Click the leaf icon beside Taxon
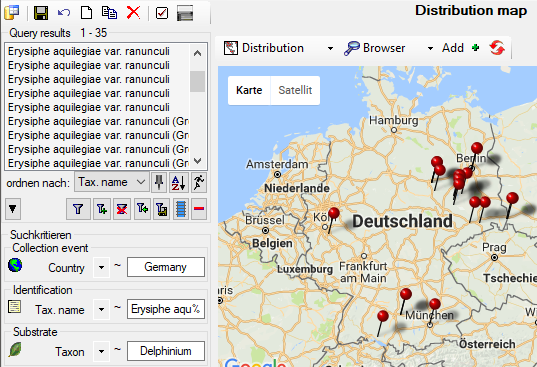 15,349
